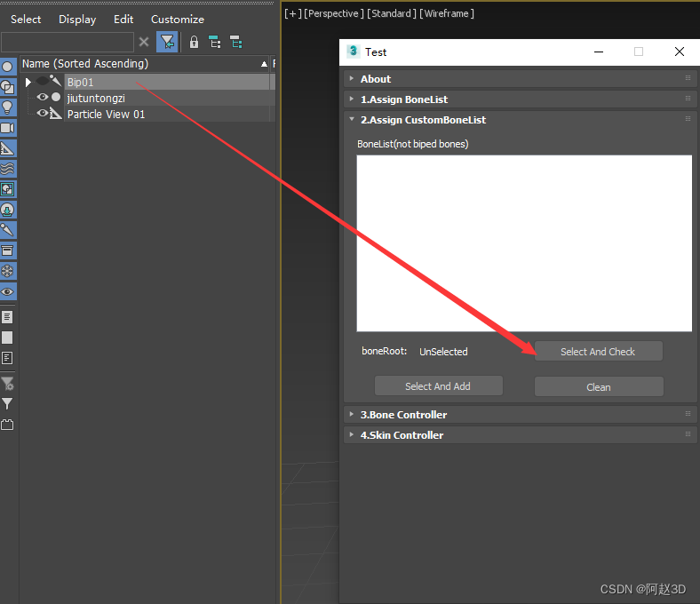Expand the 1.Assign BoneList rollout
This screenshot has height=604, width=700.
pyautogui.click(x=352, y=99)
